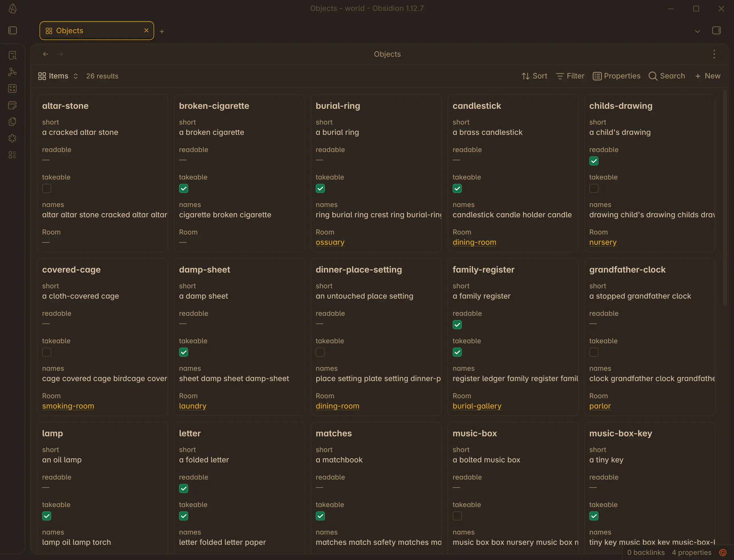Open the Search field in toolbar
Screen dimensions: 734x560
click(x=667, y=76)
